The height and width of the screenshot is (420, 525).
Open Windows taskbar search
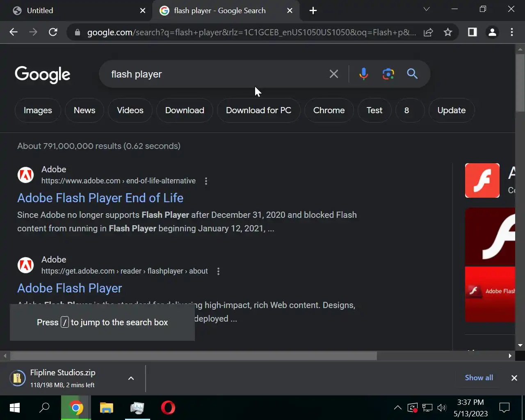(x=44, y=408)
